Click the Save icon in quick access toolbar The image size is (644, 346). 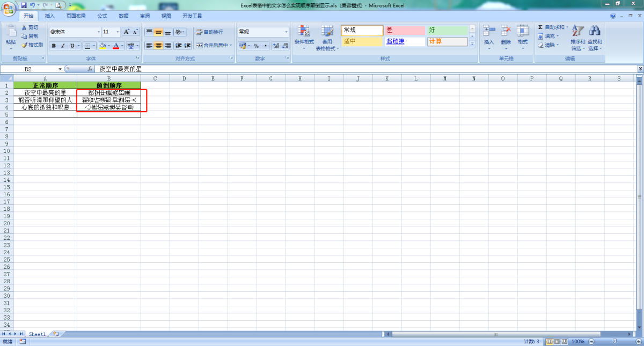tap(24, 5)
